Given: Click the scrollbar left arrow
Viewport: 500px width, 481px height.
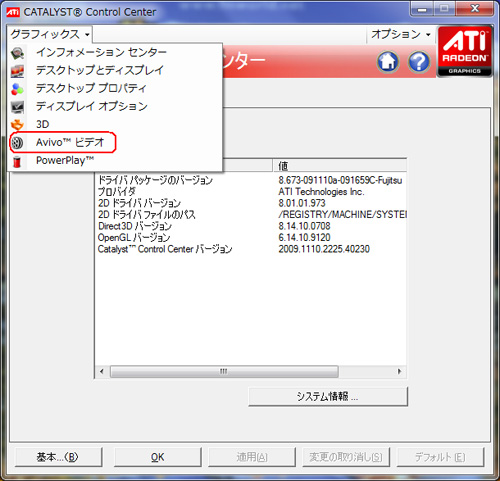Looking at the screenshot, I should (102, 371).
